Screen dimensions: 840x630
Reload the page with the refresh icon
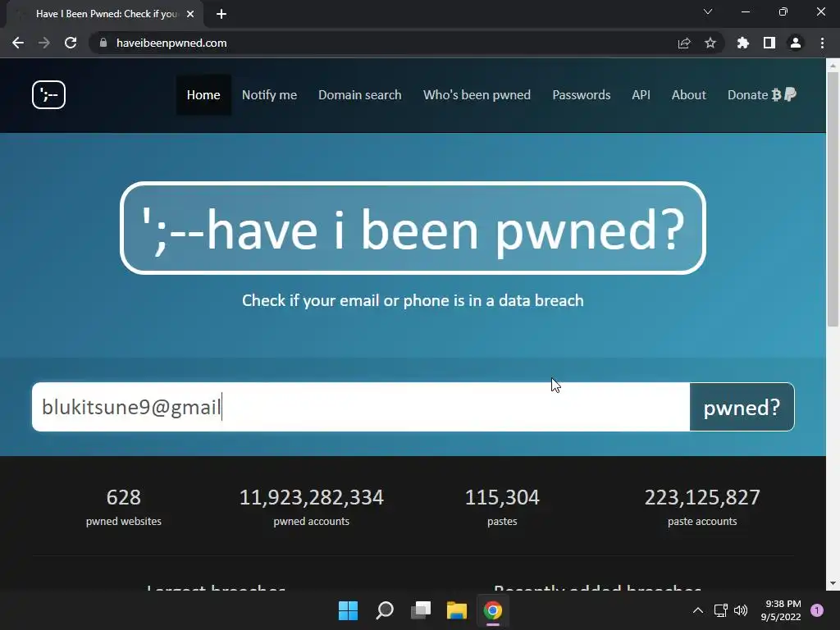pyautogui.click(x=71, y=43)
